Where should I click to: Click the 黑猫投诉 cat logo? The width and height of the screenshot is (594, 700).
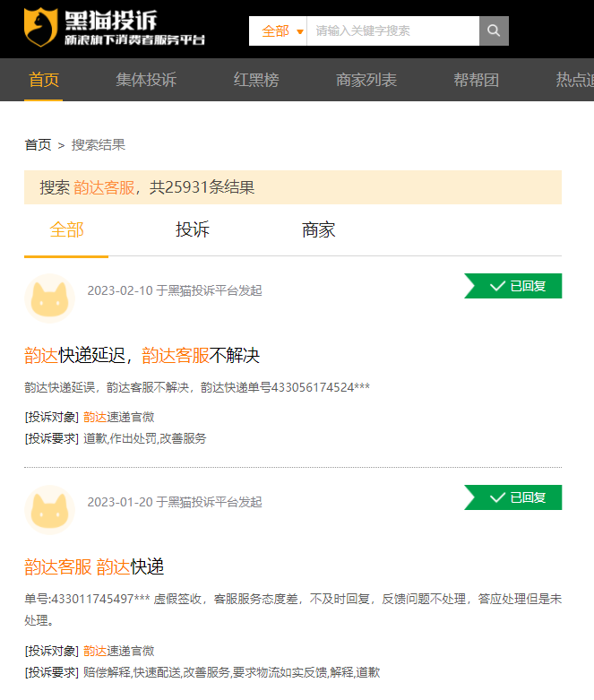point(40,29)
